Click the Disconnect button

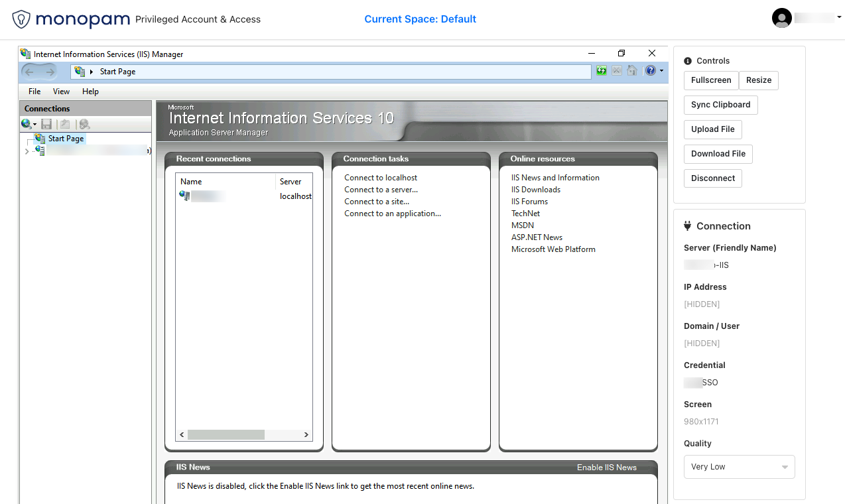712,178
